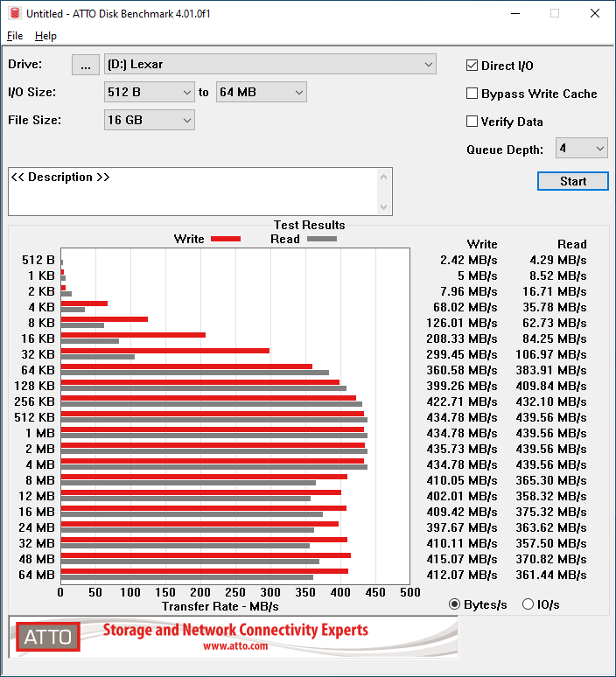Select the IO/s radio button
The width and height of the screenshot is (616, 677).
[x=528, y=604]
